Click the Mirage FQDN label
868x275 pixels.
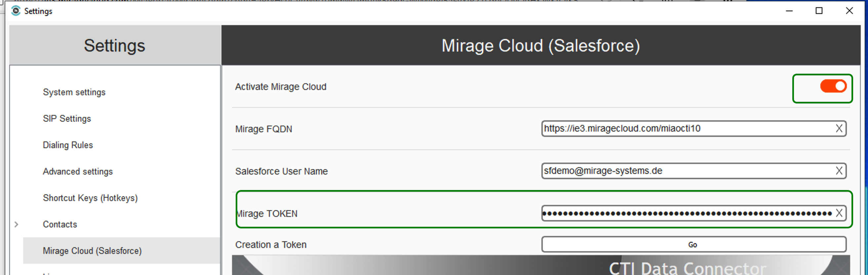[263, 129]
